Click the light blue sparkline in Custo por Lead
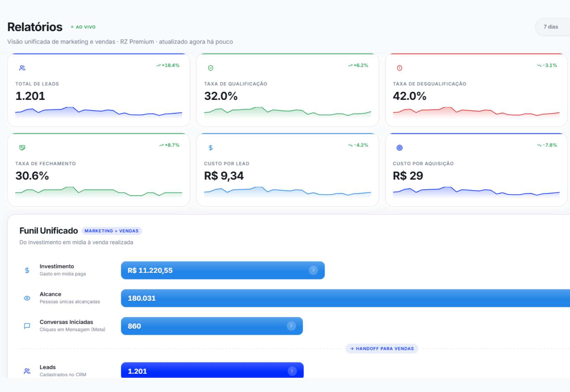 point(287,192)
